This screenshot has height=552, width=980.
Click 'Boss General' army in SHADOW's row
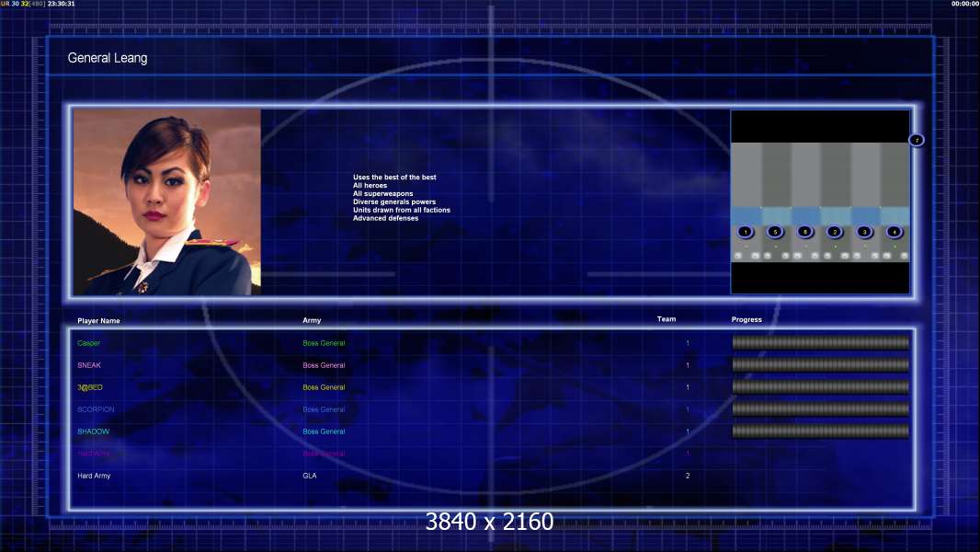point(324,431)
